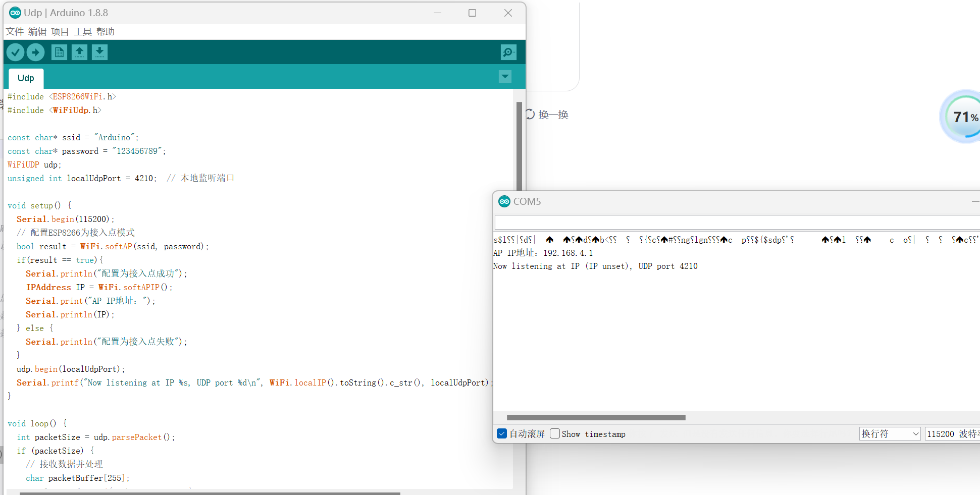Click the Arduino logo in COM5 title bar
The width and height of the screenshot is (980, 495).
(x=504, y=201)
